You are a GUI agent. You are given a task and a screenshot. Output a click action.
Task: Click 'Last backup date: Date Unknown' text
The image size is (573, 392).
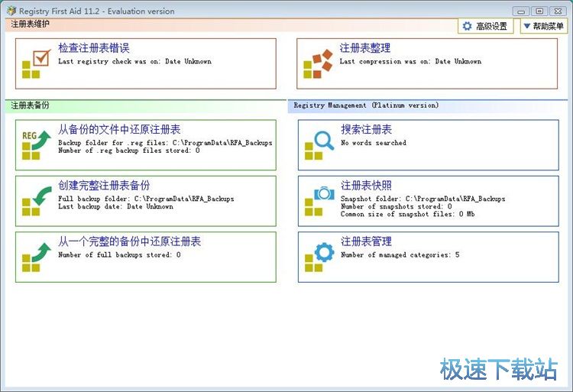pyautogui.click(x=116, y=206)
